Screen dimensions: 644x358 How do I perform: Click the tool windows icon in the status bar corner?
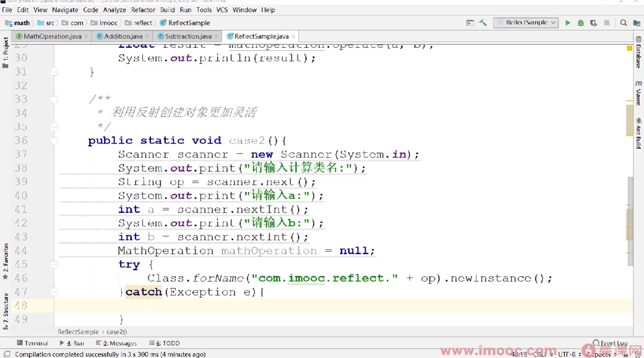[7, 354]
